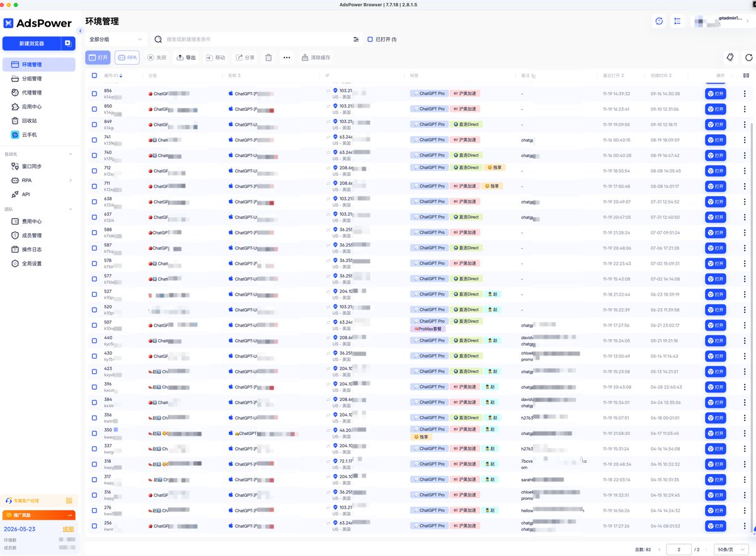
Task: Open 全局设置 in the sidebar
Action: 39,264
